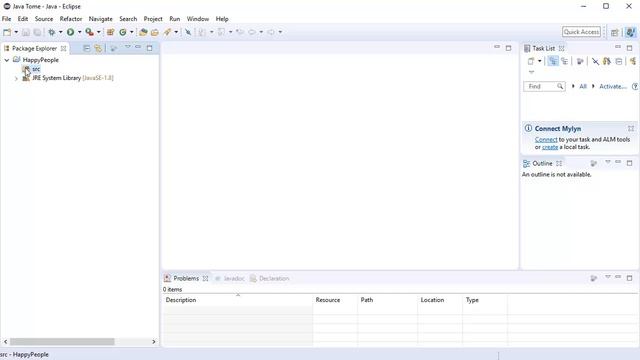Toggle Focus on Active Task in Outline
This screenshot has height=360, width=640.
coord(594,163)
